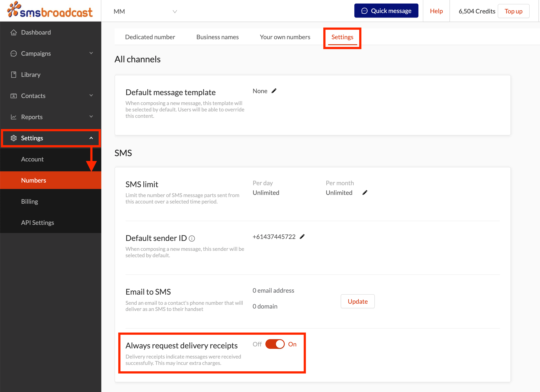Viewport: 540px width, 392px height.
Task: Click the On label for delivery receipts
Action: [x=292, y=344]
